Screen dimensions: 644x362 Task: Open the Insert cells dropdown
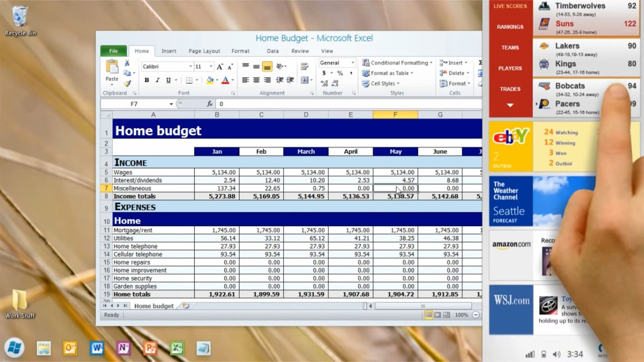453,63
